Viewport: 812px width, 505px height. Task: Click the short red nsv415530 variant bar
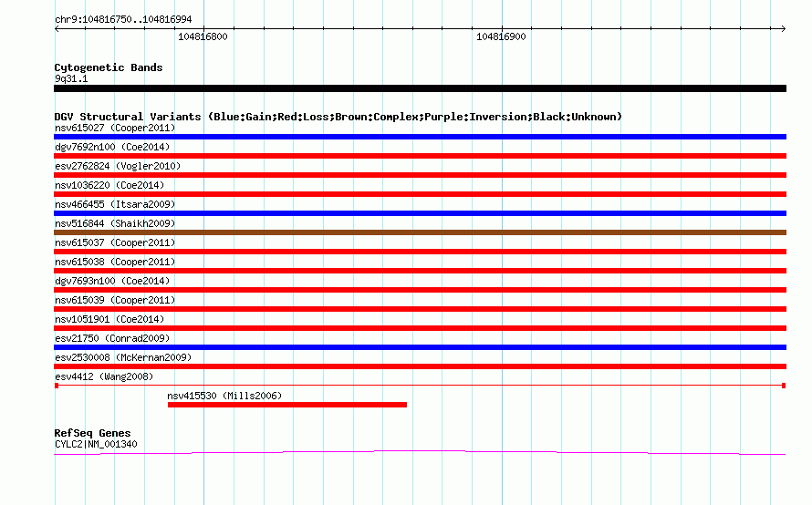tap(287, 405)
